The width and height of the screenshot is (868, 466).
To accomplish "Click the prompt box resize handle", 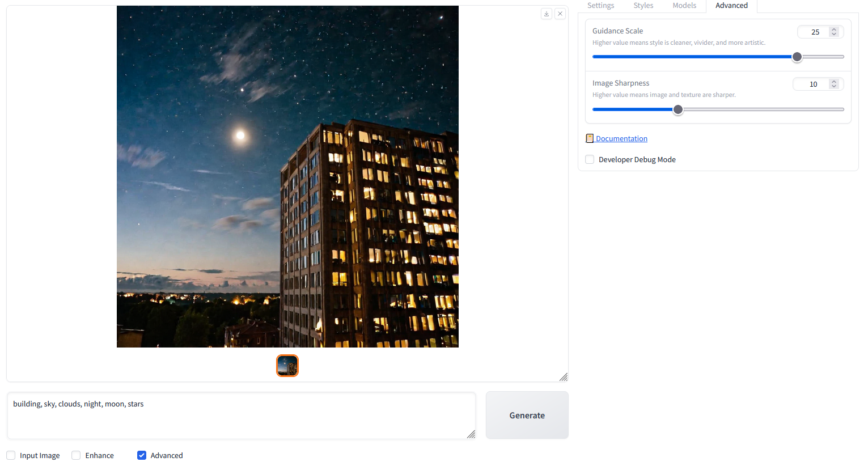I will (x=471, y=434).
